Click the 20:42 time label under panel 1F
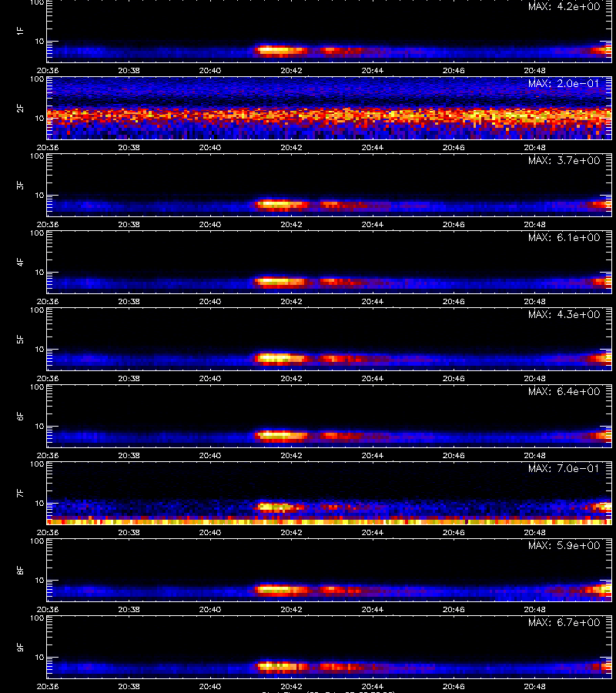Viewport: 616px width, 693px height. click(x=291, y=70)
